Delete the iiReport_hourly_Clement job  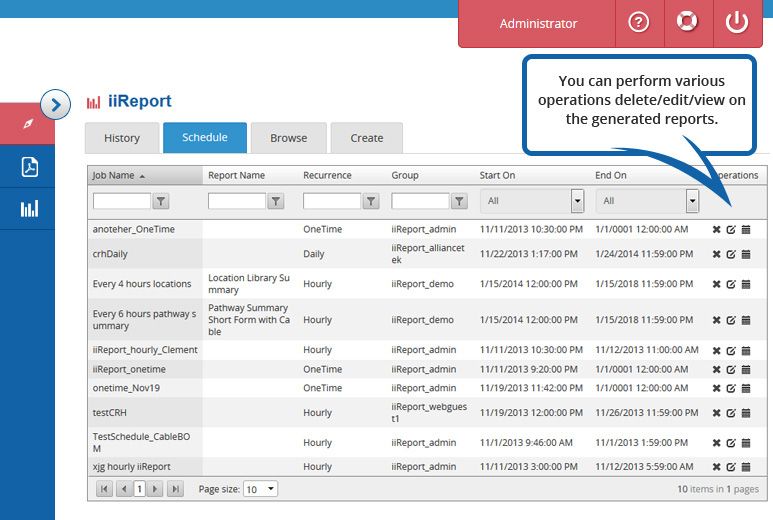tap(716, 351)
